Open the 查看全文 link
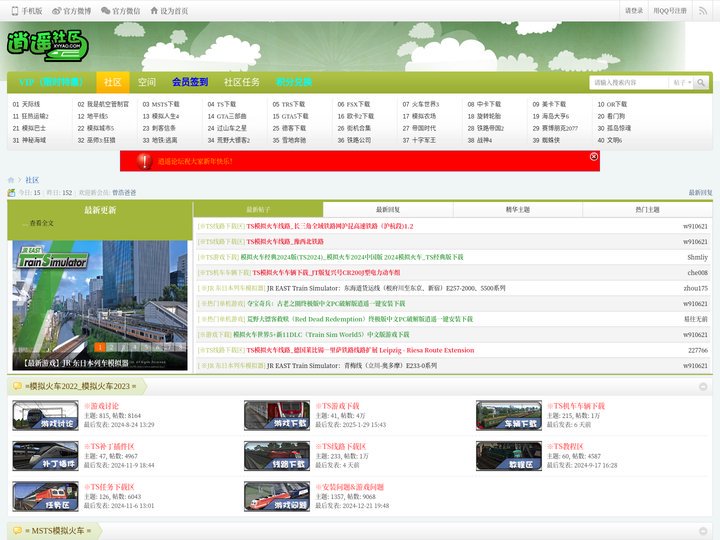Viewport: 720px width, 540px height. [41, 223]
